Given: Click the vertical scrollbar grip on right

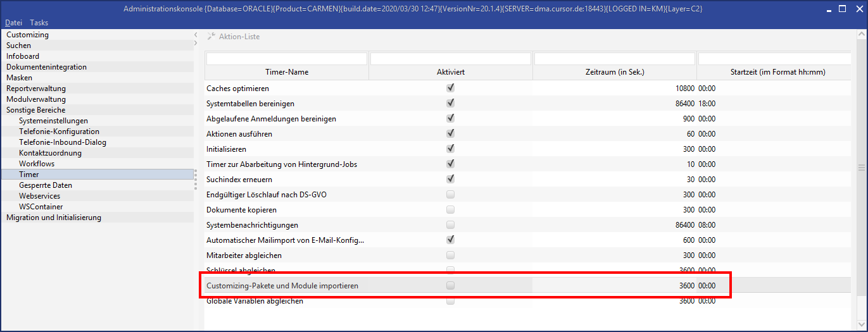Looking at the screenshot, I should click(860, 168).
